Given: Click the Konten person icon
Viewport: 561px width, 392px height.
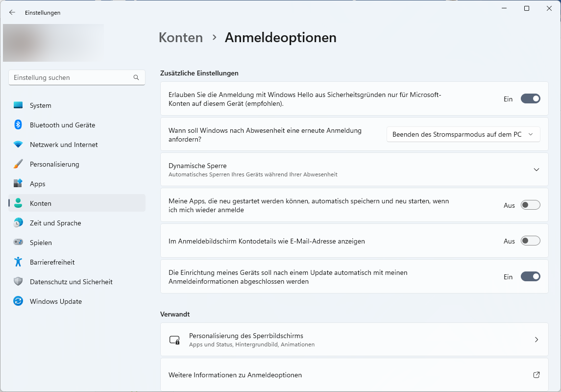Looking at the screenshot, I should point(18,203).
